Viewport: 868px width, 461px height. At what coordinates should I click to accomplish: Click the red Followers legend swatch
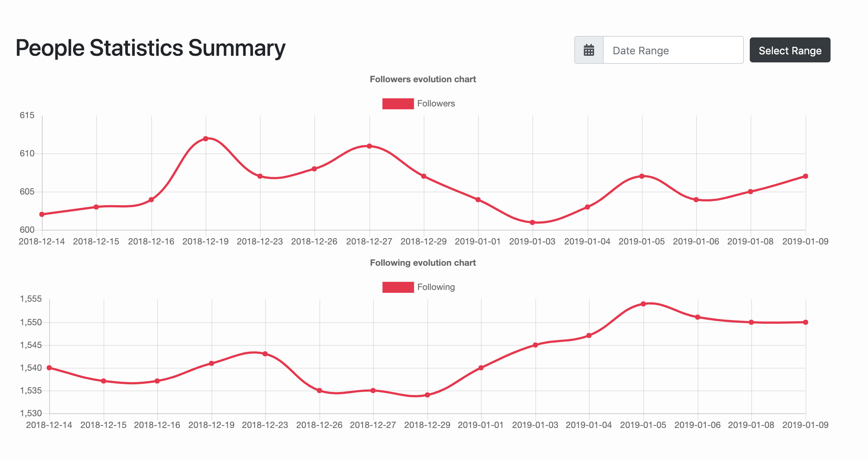click(x=398, y=104)
